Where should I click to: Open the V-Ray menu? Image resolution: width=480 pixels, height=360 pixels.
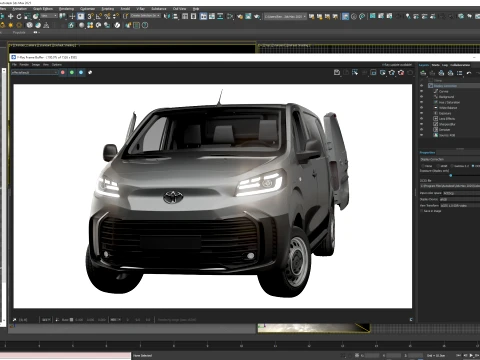tap(141, 9)
